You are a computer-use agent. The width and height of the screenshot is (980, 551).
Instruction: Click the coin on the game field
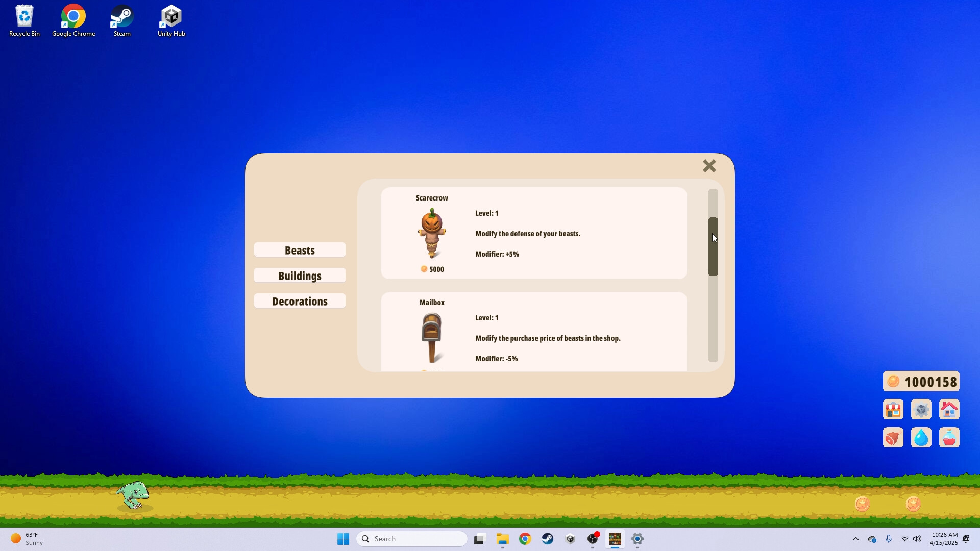coord(861,504)
